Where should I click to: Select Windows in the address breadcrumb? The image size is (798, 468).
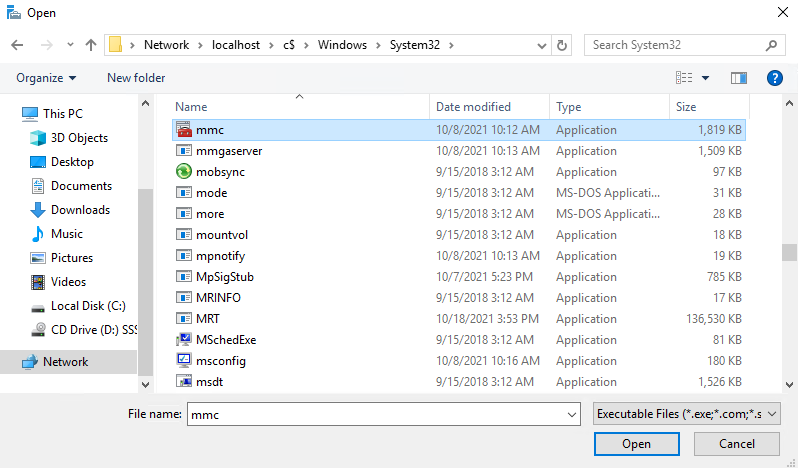(342, 45)
